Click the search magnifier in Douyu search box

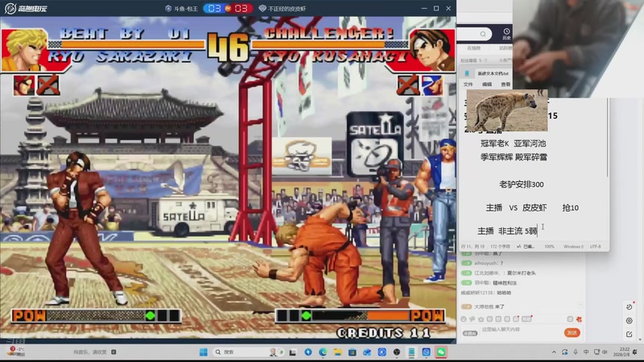(483, 34)
